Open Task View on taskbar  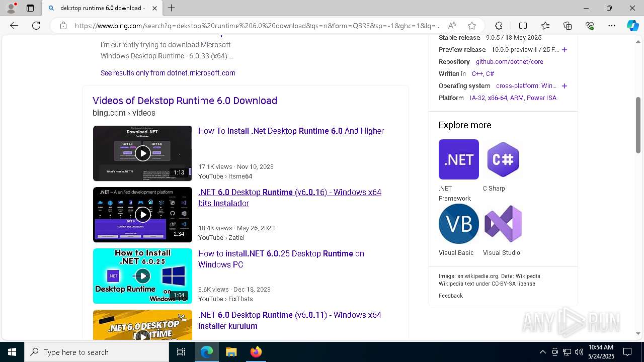pyautogui.click(x=181, y=352)
